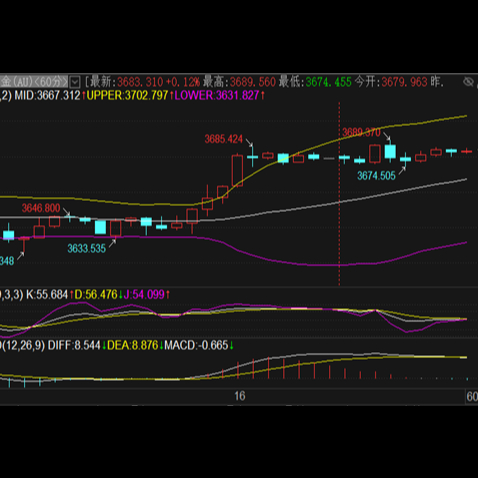478x478 pixels.
Task: Click the 3633.535 low price annotation
Action: [87, 248]
